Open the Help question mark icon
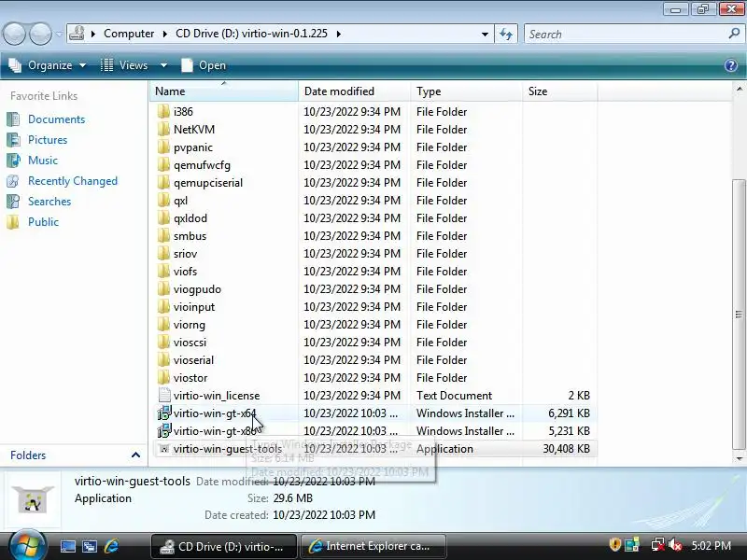Viewport: 747px width, 560px height. [x=731, y=65]
